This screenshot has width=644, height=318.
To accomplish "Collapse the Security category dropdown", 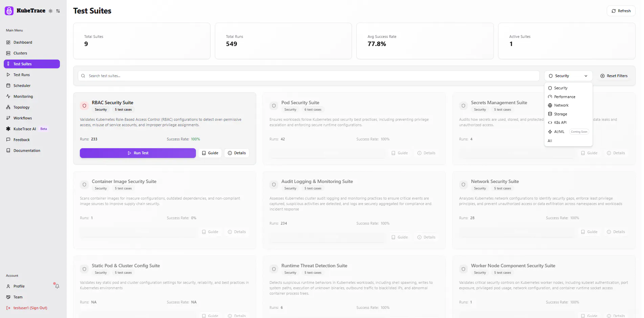I will click(x=568, y=76).
